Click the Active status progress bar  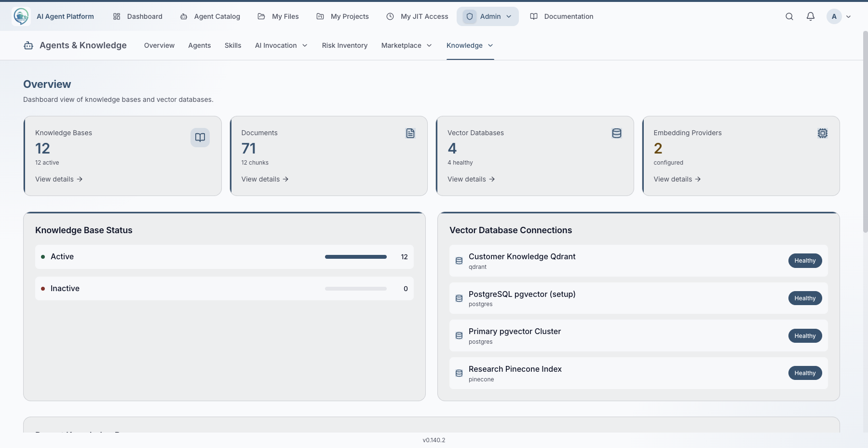[x=356, y=257]
